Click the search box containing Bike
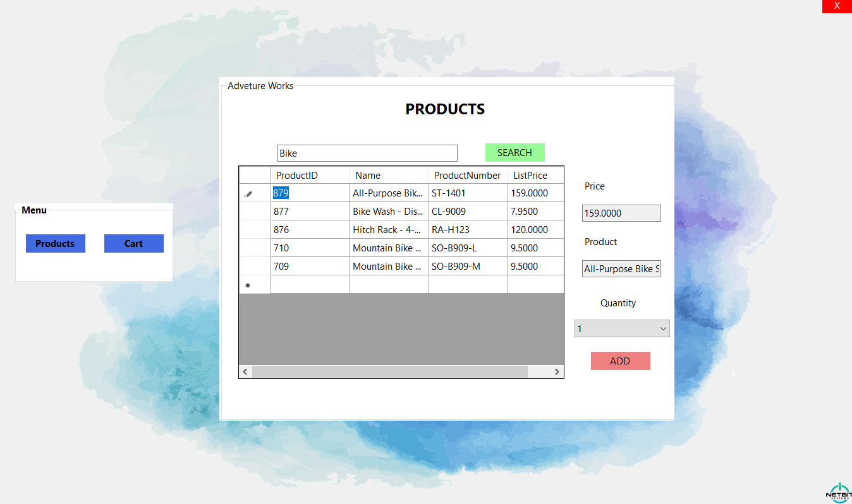The width and height of the screenshot is (852, 504). pos(367,153)
